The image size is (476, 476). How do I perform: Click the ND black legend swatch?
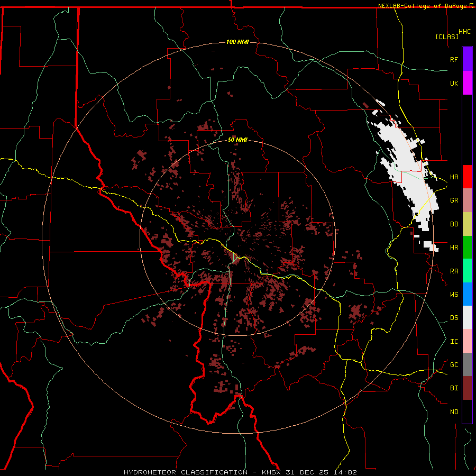[x=467, y=411]
